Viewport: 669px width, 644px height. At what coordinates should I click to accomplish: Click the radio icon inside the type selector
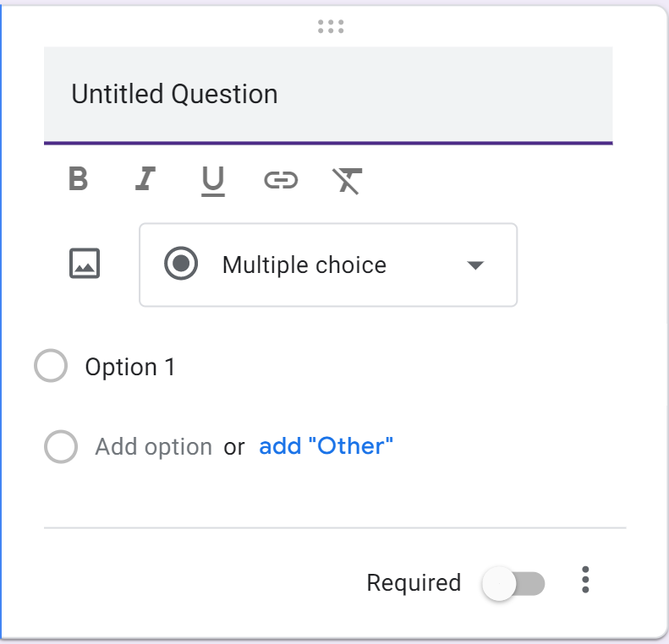click(x=181, y=265)
